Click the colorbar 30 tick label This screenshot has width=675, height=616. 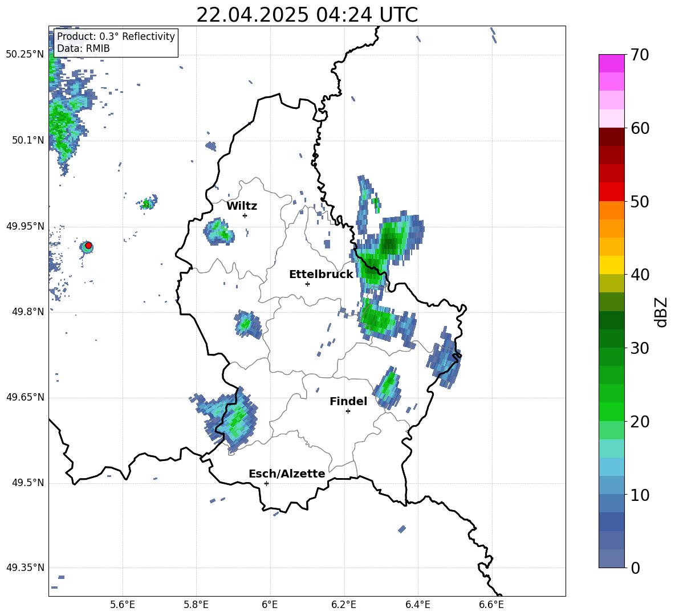[x=640, y=348]
